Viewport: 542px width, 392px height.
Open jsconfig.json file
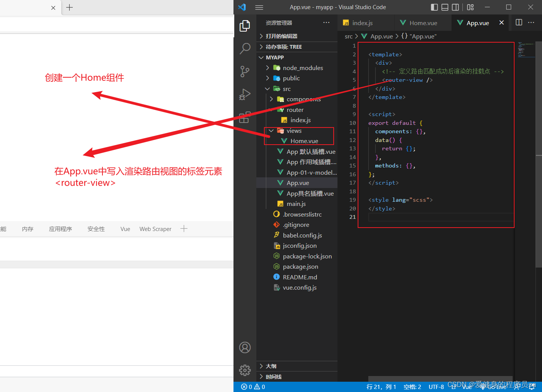(x=297, y=245)
